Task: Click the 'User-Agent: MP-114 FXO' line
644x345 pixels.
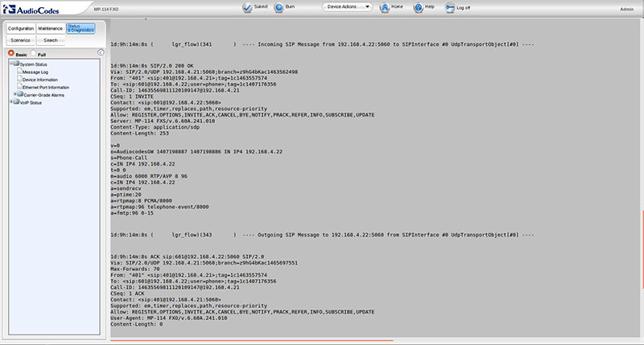Action: point(169,318)
